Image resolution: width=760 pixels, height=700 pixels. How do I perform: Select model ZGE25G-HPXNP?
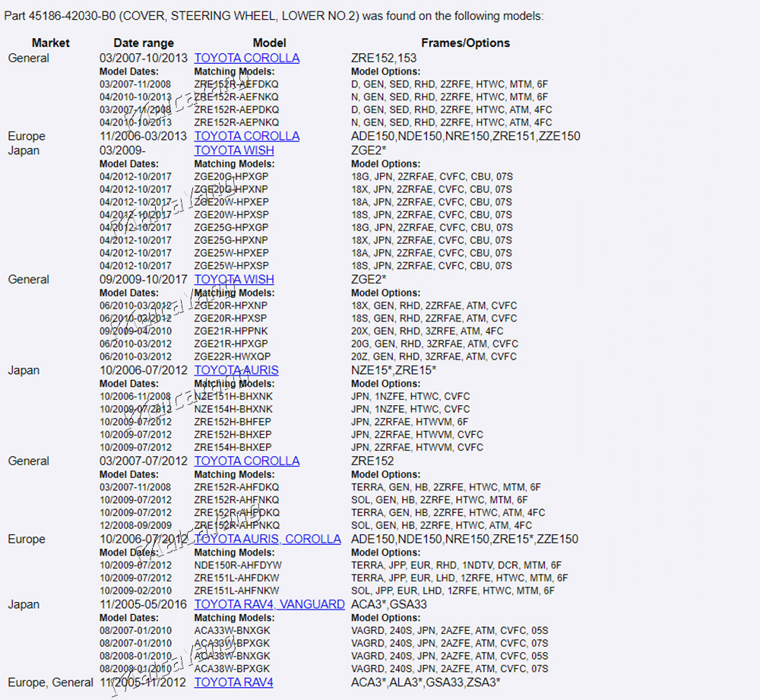click(x=231, y=240)
